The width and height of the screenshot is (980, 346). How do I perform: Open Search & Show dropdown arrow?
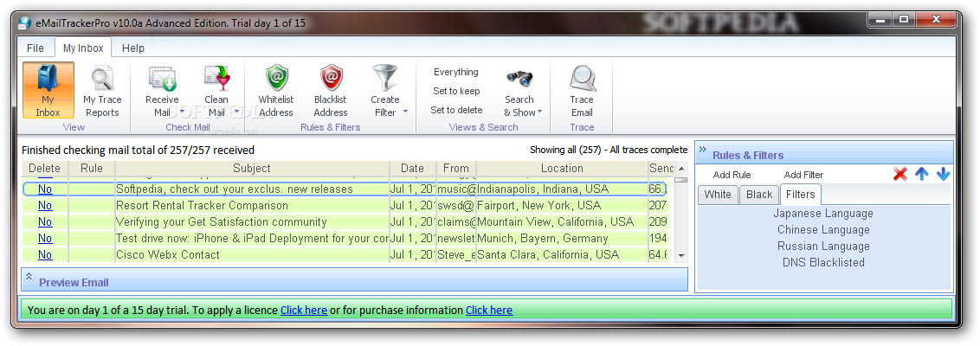pyautogui.click(x=539, y=112)
